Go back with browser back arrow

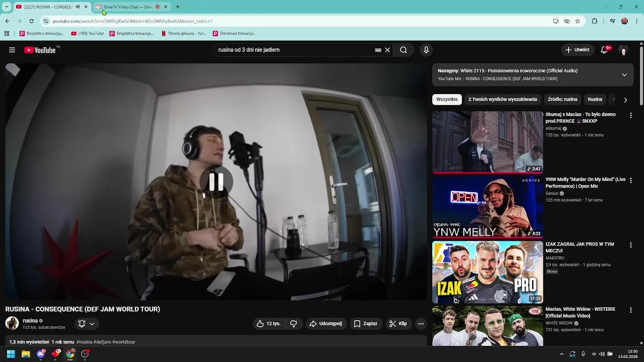7,21
